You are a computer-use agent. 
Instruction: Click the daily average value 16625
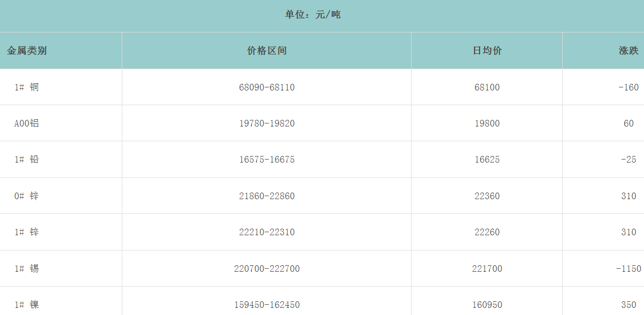(x=487, y=160)
